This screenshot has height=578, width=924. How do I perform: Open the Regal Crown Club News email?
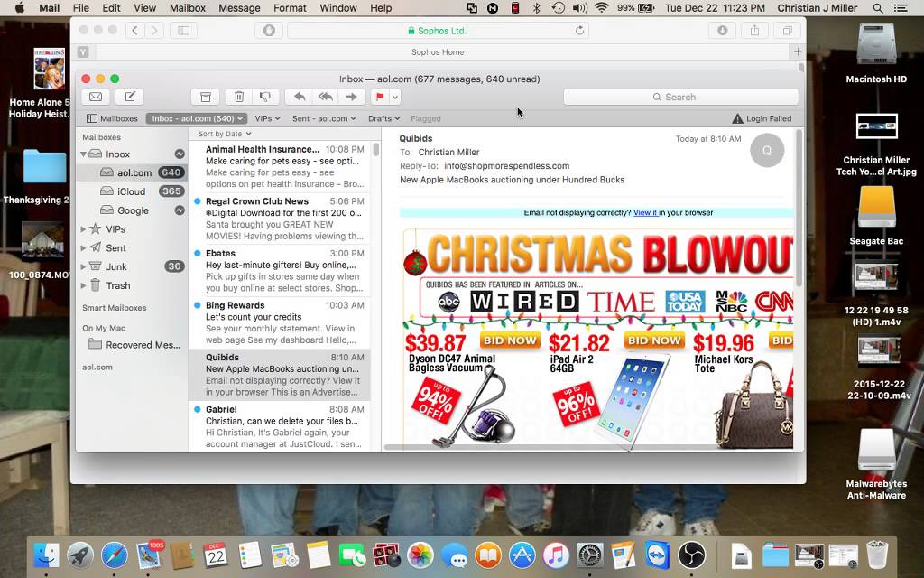(x=280, y=219)
